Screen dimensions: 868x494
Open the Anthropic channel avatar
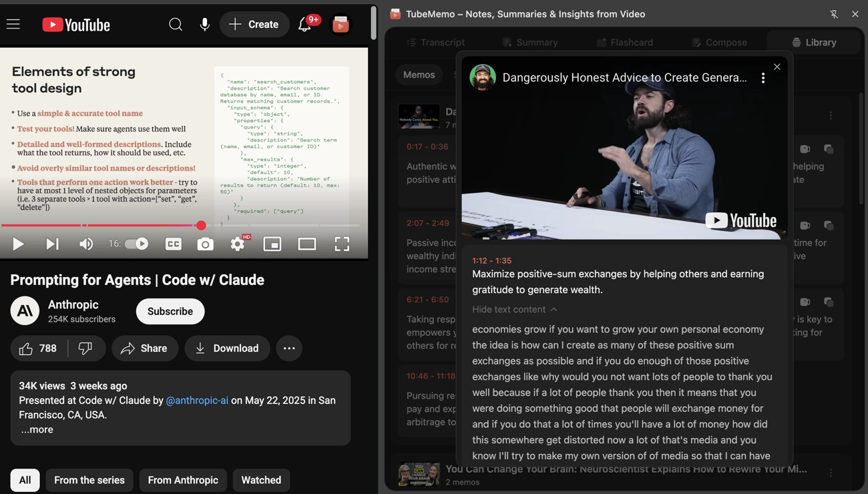point(25,311)
